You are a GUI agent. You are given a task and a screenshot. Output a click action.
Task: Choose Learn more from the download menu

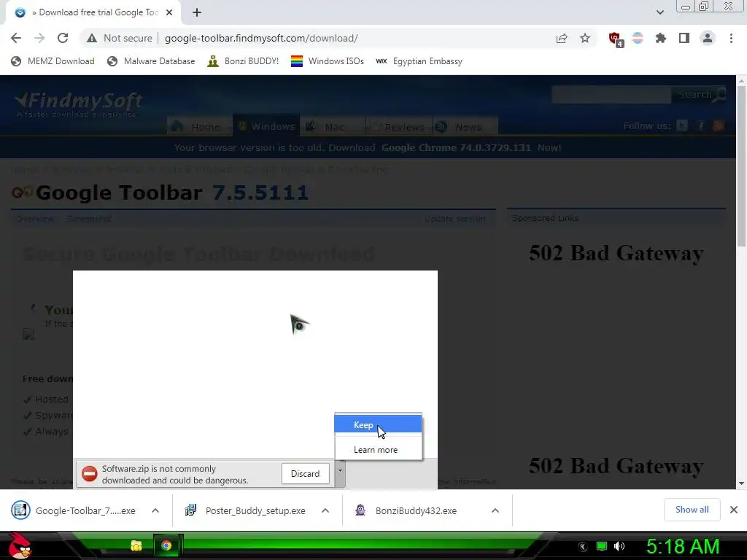coord(379,449)
